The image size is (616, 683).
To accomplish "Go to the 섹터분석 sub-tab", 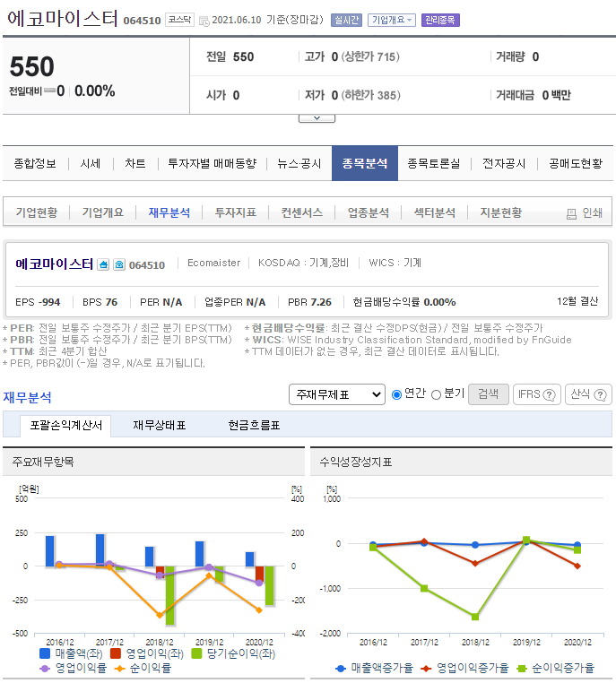I will click(x=435, y=212).
